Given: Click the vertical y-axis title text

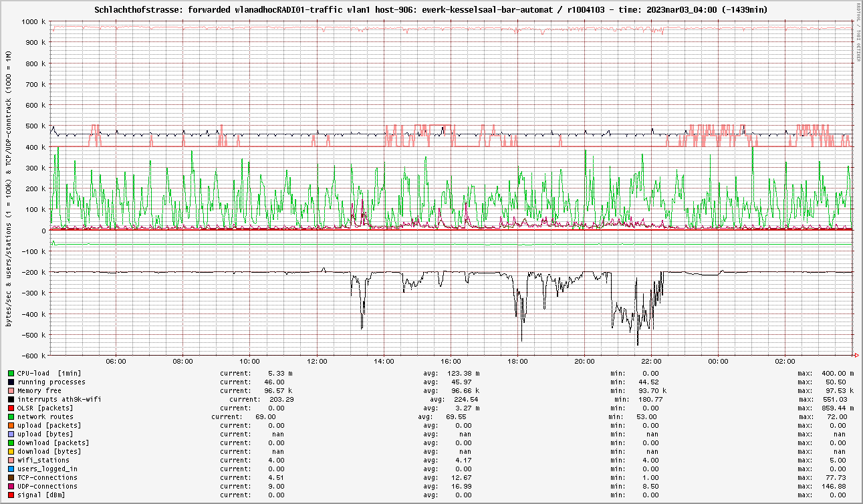Looking at the screenshot, I should click(9, 188).
